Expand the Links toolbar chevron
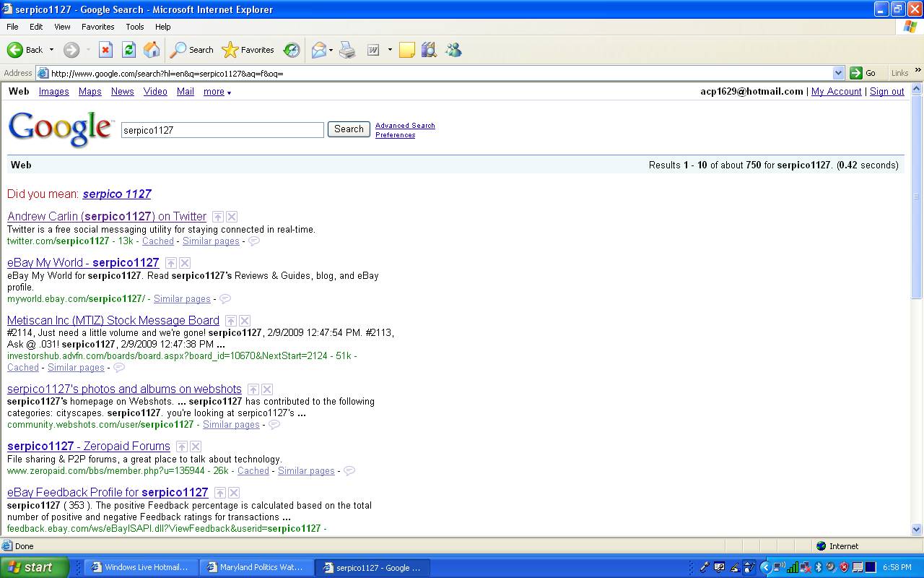This screenshot has height=578, width=924. click(x=918, y=71)
